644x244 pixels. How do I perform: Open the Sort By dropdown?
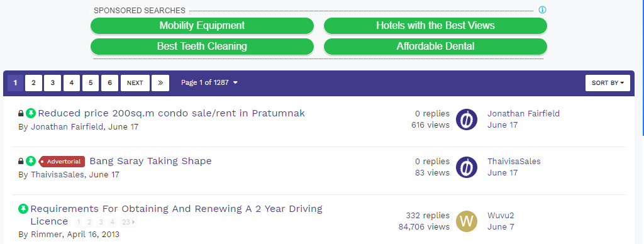(x=608, y=83)
